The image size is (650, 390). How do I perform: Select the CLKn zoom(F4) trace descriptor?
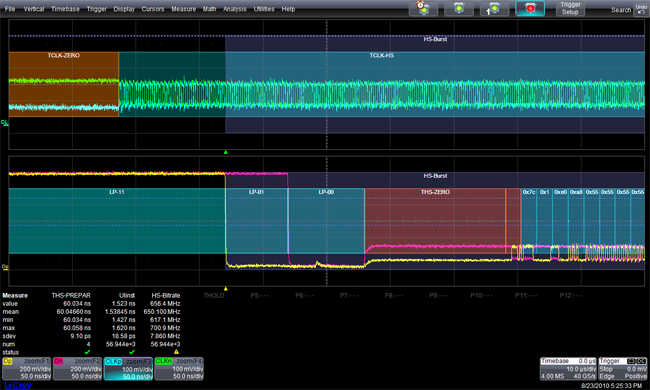tap(179, 368)
